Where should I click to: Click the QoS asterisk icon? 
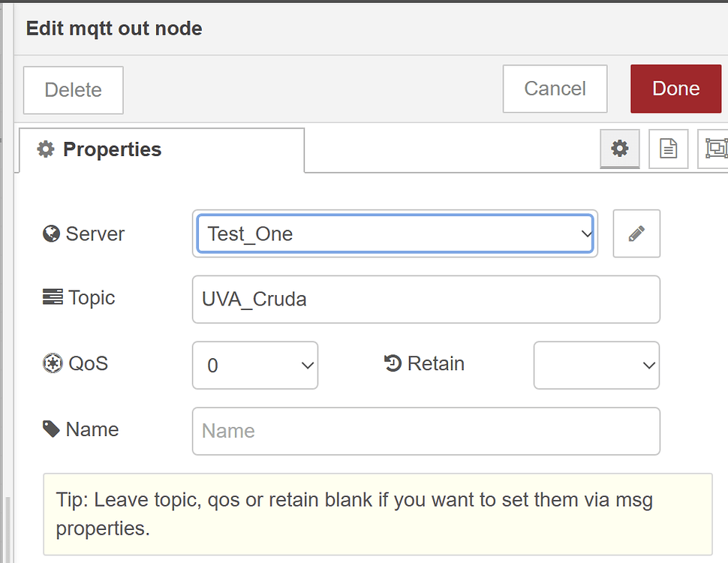coord(50,363)
